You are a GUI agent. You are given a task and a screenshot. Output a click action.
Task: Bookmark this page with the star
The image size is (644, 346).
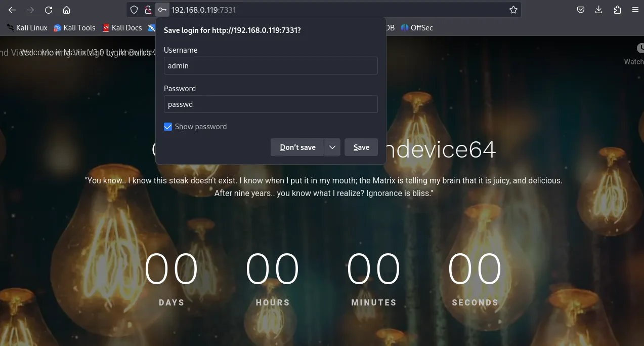tap(513, 10)
